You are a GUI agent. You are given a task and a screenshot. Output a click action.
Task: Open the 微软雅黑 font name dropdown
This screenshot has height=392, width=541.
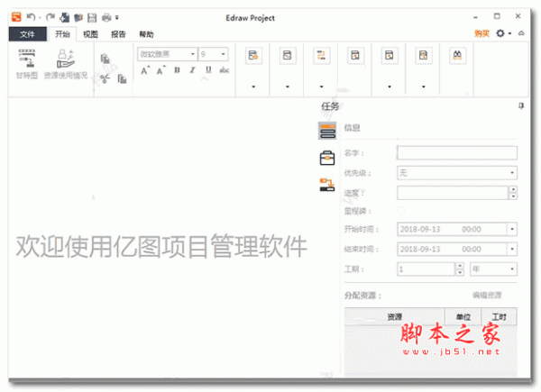pyautogui.click(x=193, y=54)
